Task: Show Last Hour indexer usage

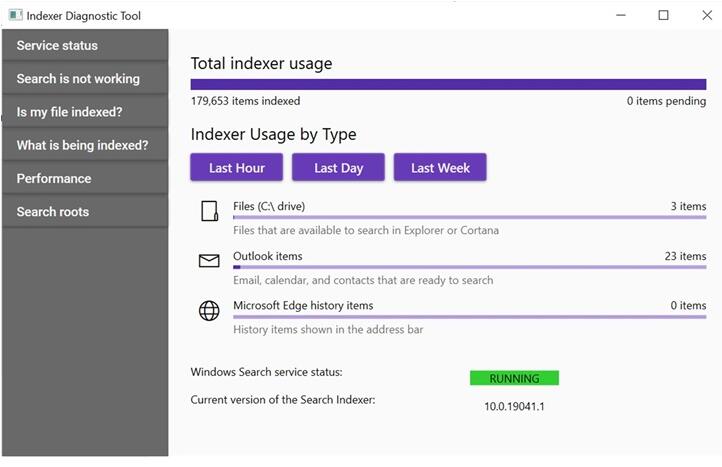Action: (237, 168)
